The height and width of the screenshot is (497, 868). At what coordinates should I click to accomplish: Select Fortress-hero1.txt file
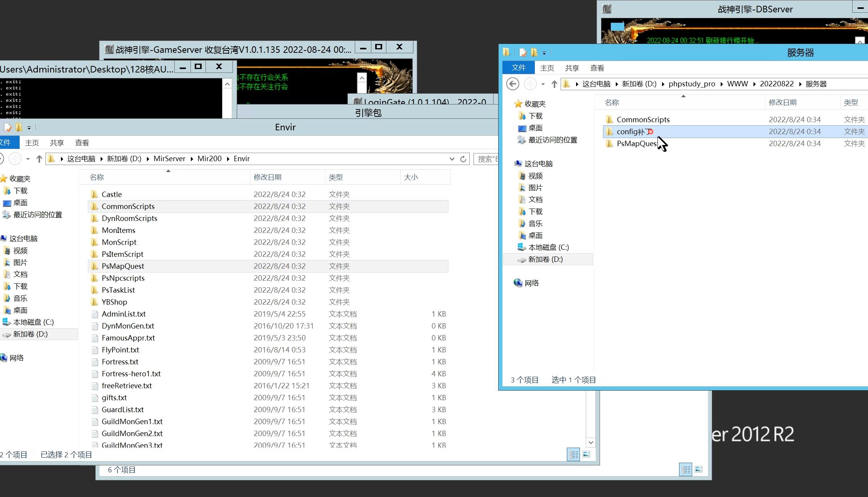131,374
